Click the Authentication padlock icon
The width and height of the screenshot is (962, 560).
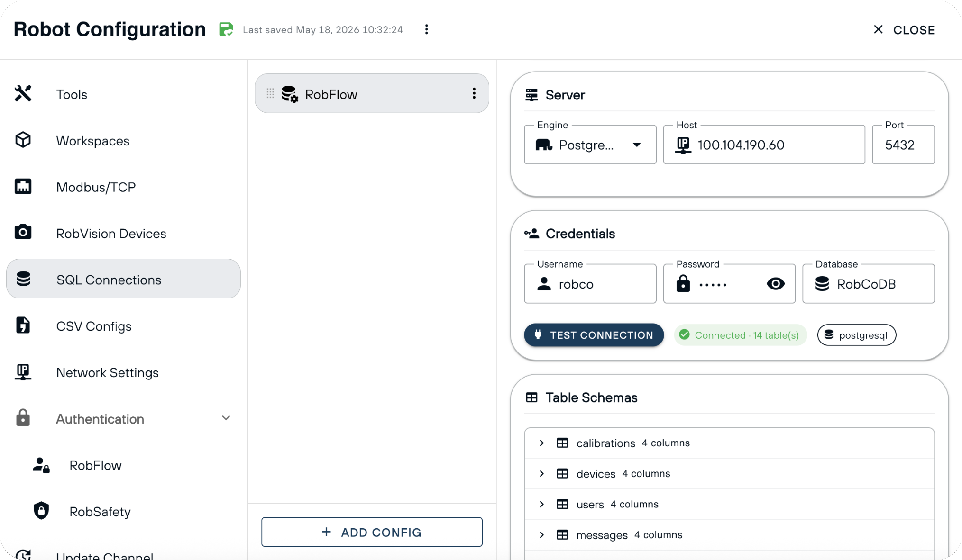point(23,418)
